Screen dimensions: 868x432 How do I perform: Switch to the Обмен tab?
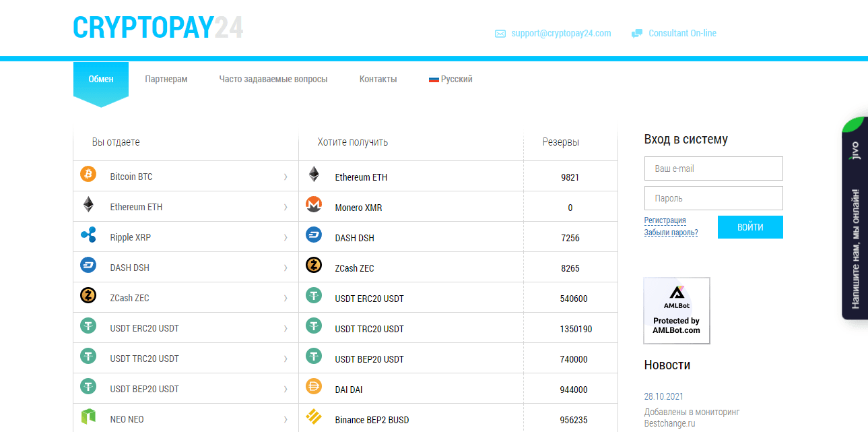(100, 79)
